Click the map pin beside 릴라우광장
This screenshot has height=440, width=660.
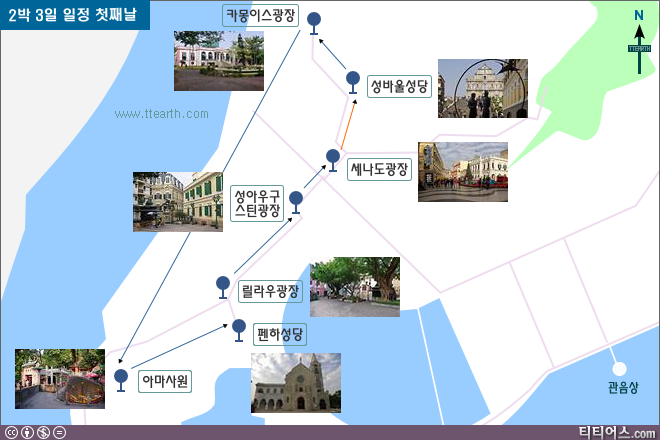[223, 287]
